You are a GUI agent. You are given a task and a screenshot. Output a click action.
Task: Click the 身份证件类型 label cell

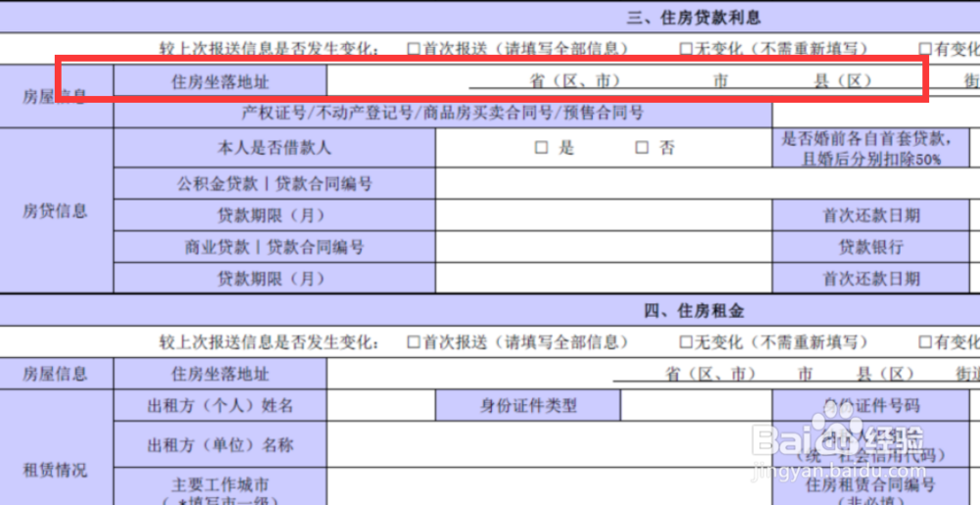(528, 406)
